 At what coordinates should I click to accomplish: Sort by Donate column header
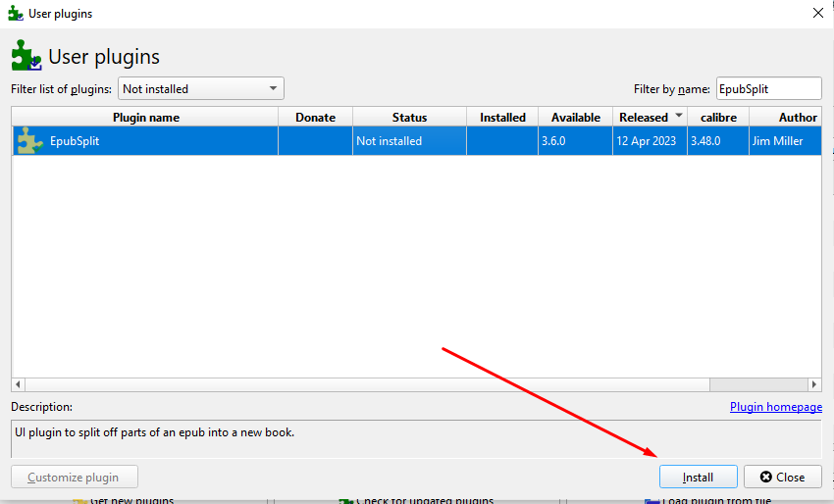point(315,117)
